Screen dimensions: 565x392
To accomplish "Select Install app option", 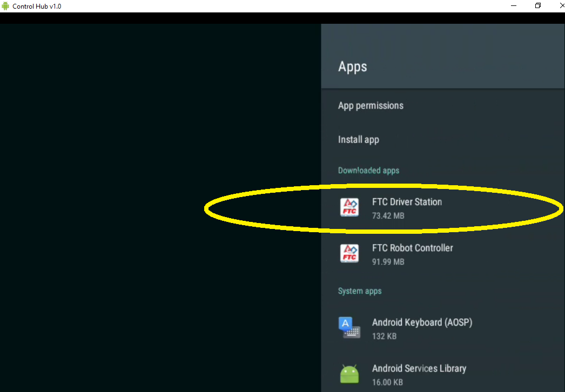I will coord(443,139).
